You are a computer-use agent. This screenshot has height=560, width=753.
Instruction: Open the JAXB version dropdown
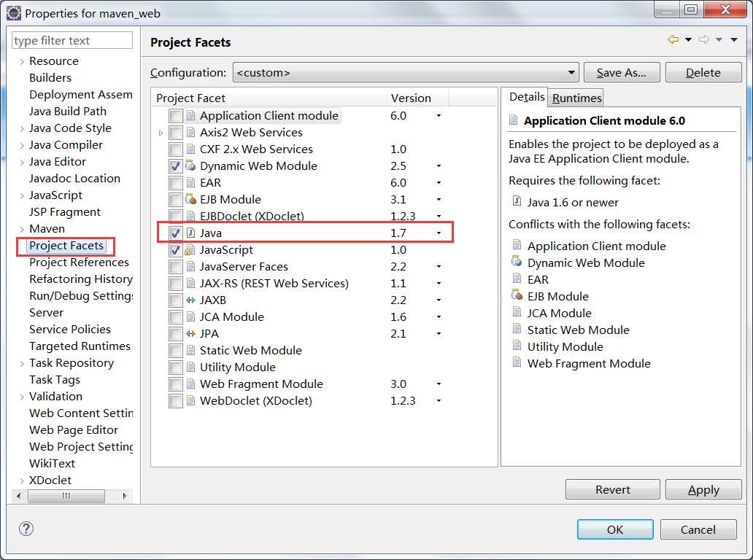point(439,301)
